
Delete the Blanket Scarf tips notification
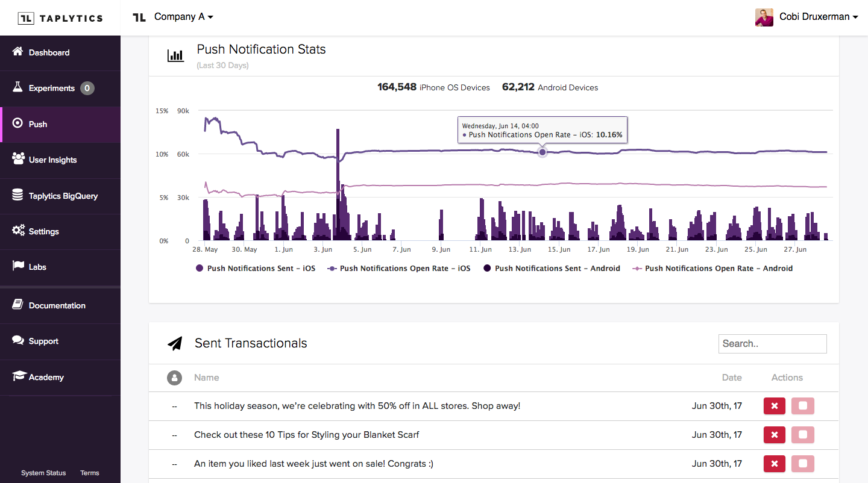[x=775, y=435]
